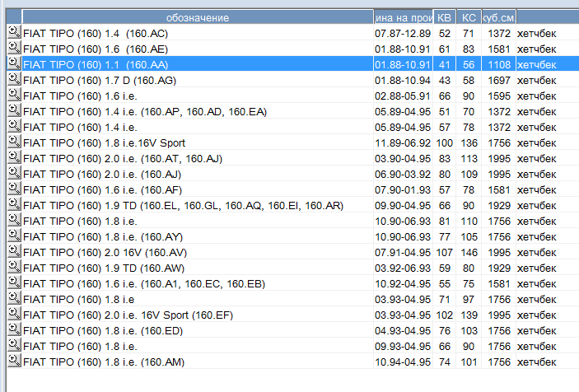
Task: Click the details icon for FIAT TIPO 1.4 (160.AC)
Action: (13, 32)
